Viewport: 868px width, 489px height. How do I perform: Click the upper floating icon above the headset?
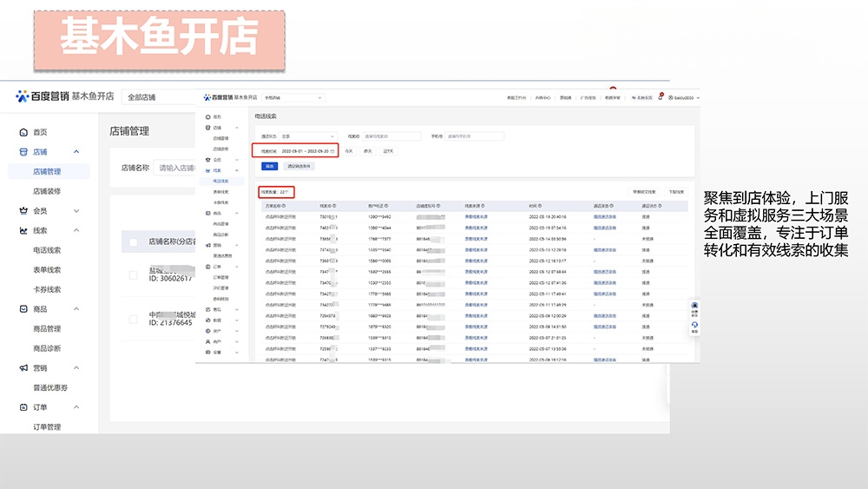[x=694, y=306]
